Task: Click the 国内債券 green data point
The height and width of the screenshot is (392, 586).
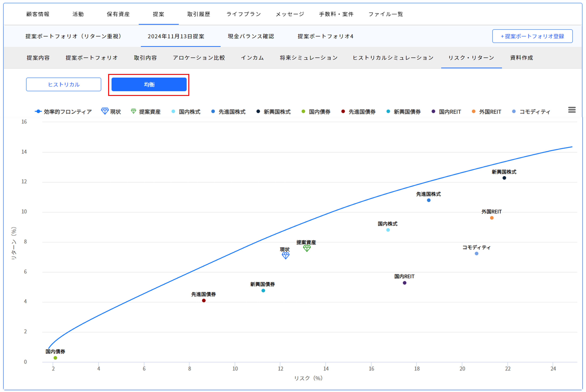Action: (x=55, y=358)
